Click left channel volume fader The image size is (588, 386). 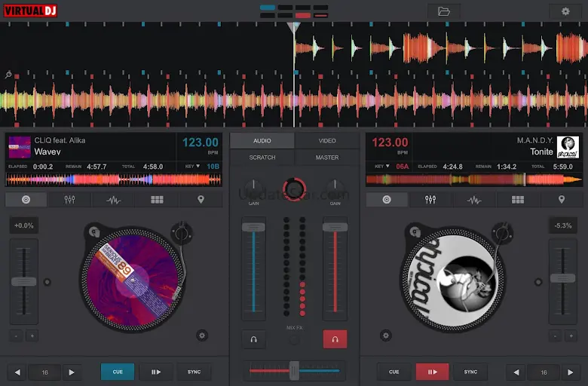point(253,227)
